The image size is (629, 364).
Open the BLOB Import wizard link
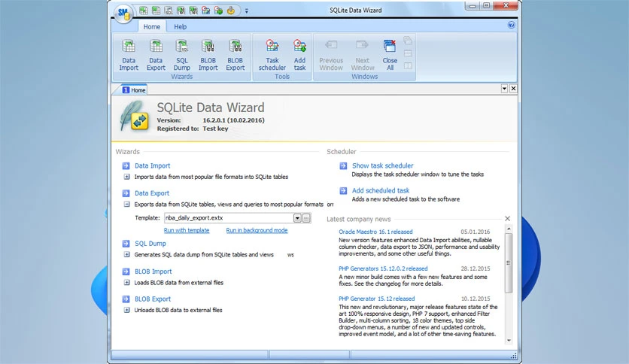coord(153,271)
